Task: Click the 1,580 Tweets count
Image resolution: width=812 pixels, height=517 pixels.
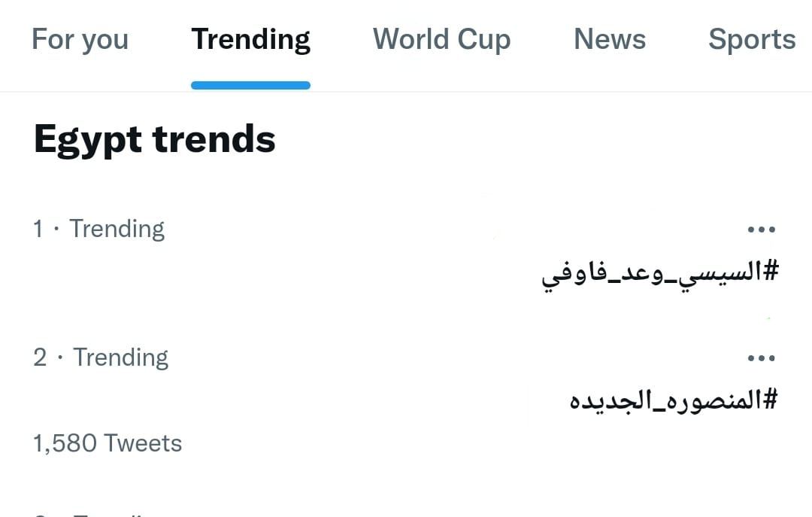Action: pos(108,443)
